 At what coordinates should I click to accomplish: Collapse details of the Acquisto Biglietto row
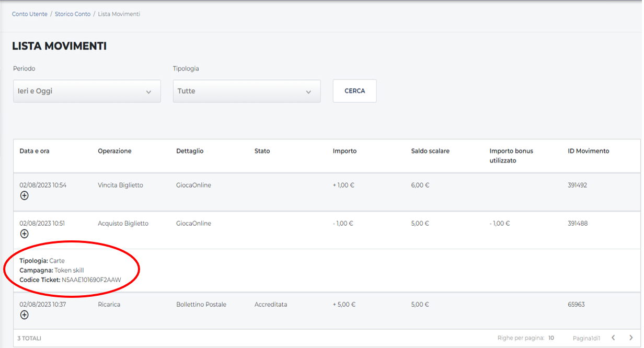click(24, 234)
